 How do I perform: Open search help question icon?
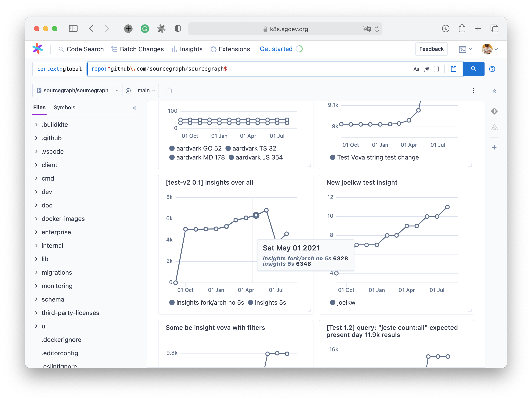pos(492,69)
